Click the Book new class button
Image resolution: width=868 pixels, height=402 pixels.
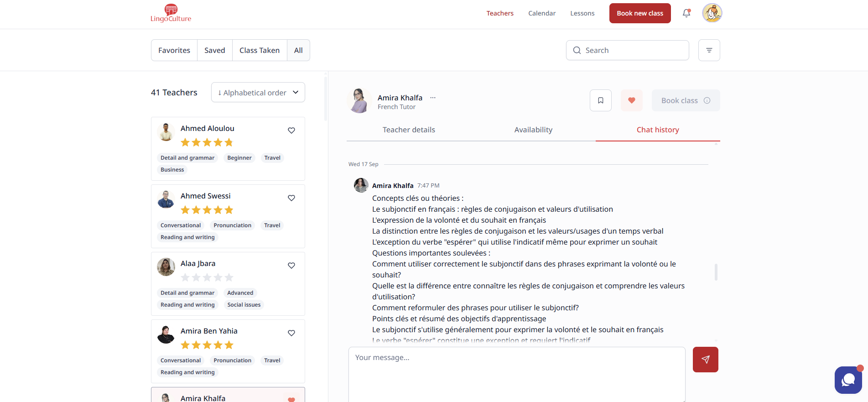(x=639, y=13)
